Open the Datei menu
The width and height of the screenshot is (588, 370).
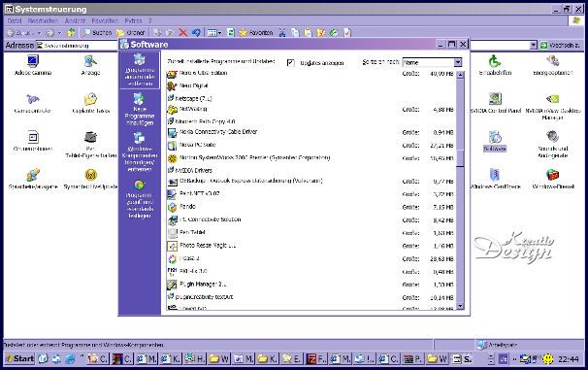15,21
